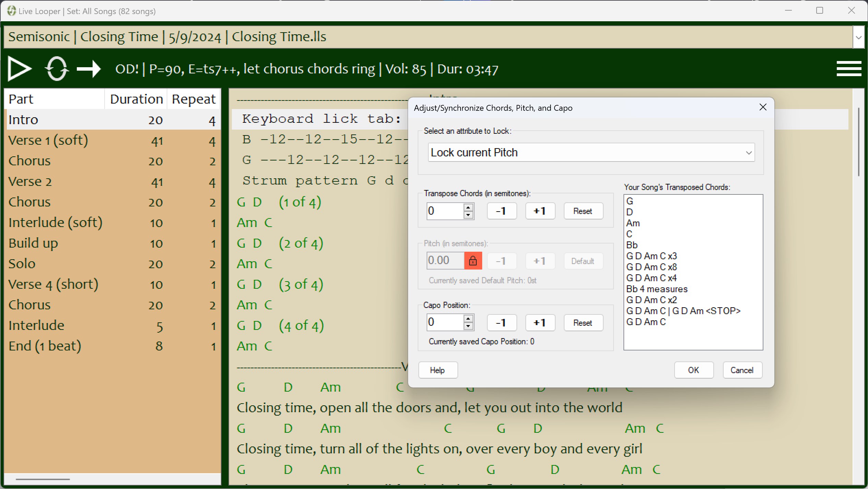Click the Transpose Chords +1 button
This screenshot has width=868, height=489.
pyautogui.click(x=540, y=211)
